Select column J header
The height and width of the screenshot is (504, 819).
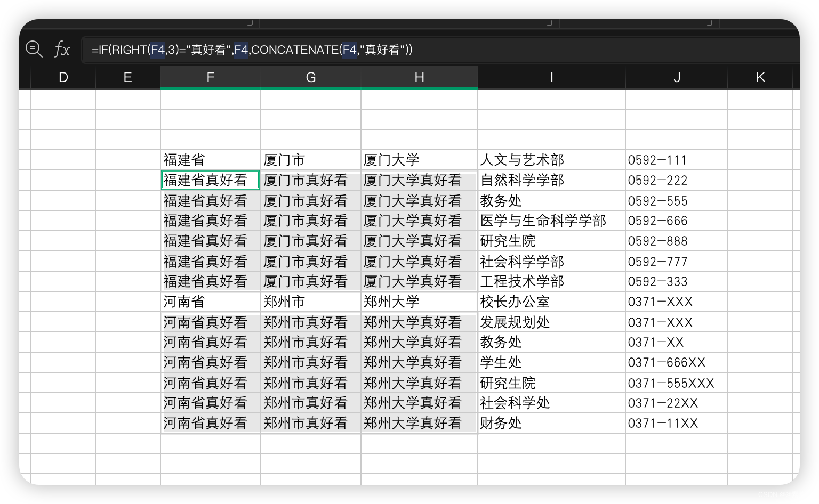pos(677,78)
